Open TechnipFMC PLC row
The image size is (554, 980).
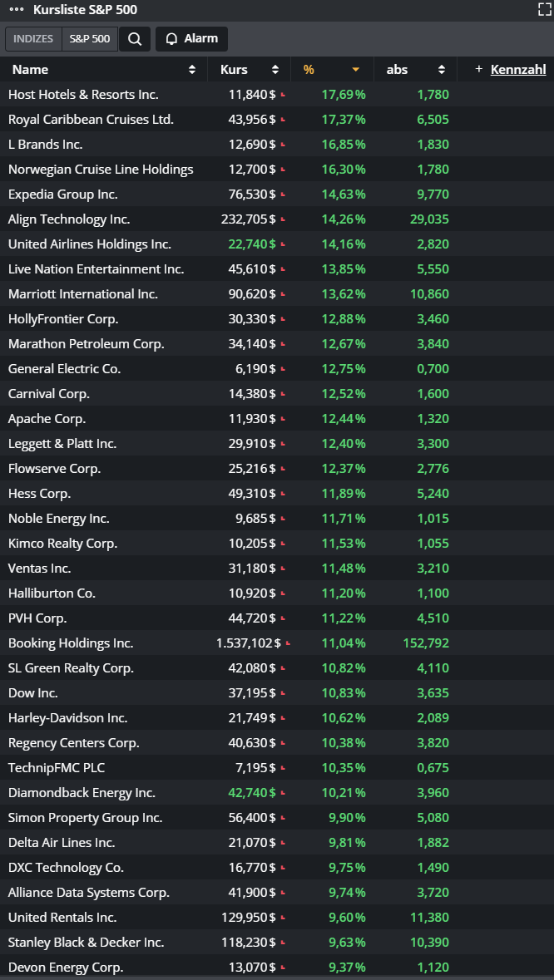pyautogui.click(x=277, y=767)
